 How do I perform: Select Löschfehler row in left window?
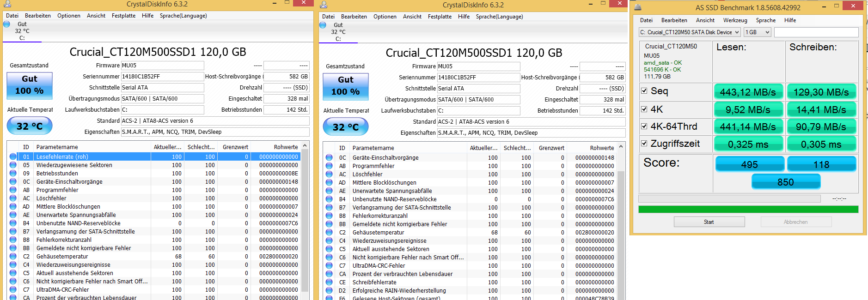pos(154,198)
